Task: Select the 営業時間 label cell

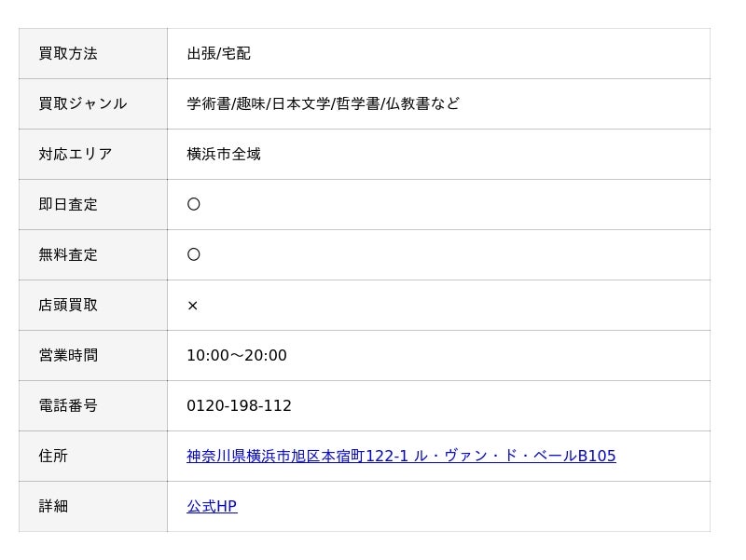Action: [x=92, y=356]
